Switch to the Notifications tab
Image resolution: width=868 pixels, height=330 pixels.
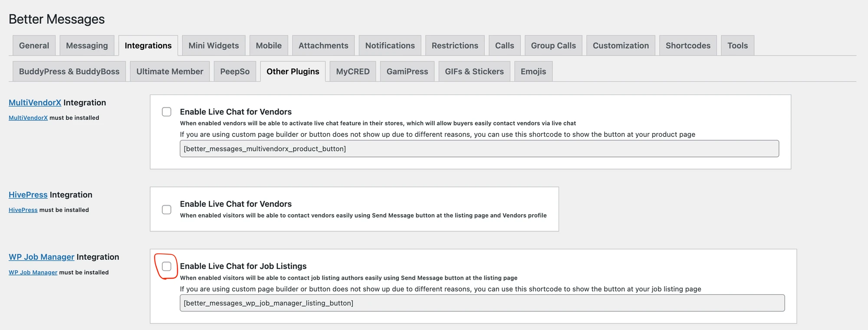(x=390, y=46)
